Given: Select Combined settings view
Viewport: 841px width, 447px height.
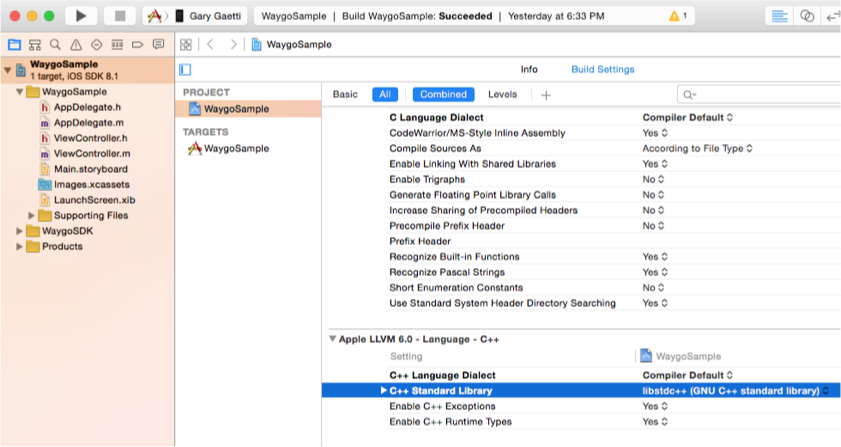Looking at the screenshot, I should click(x=443, y=94).
